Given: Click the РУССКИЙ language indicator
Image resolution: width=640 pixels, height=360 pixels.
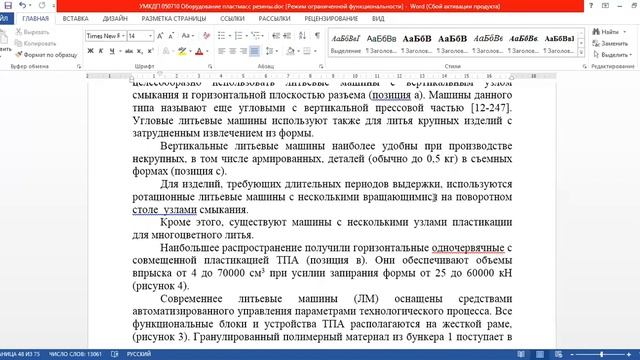Looking at the screenshot, I should click(x=139, y=354).
